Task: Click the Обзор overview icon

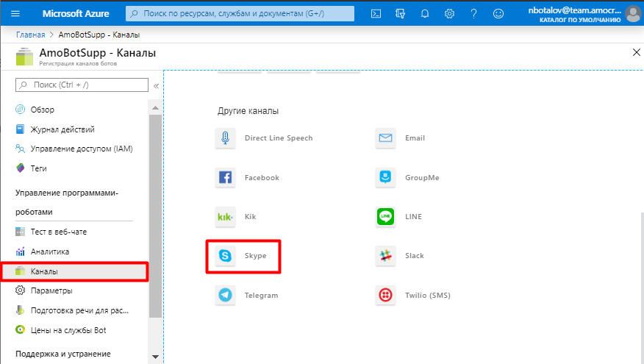Action: pyautogui.click(x=20, y=110)
